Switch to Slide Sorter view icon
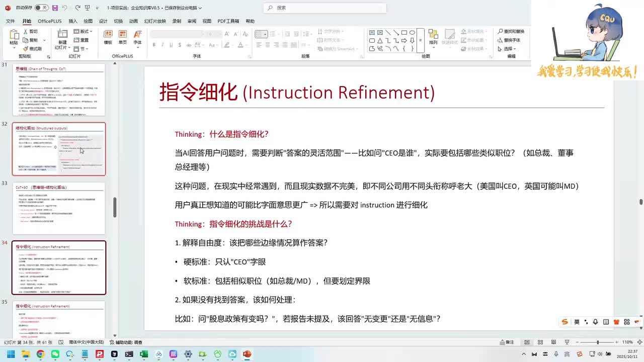Screen dimensions: 644x362 click(x=540, y=342)
